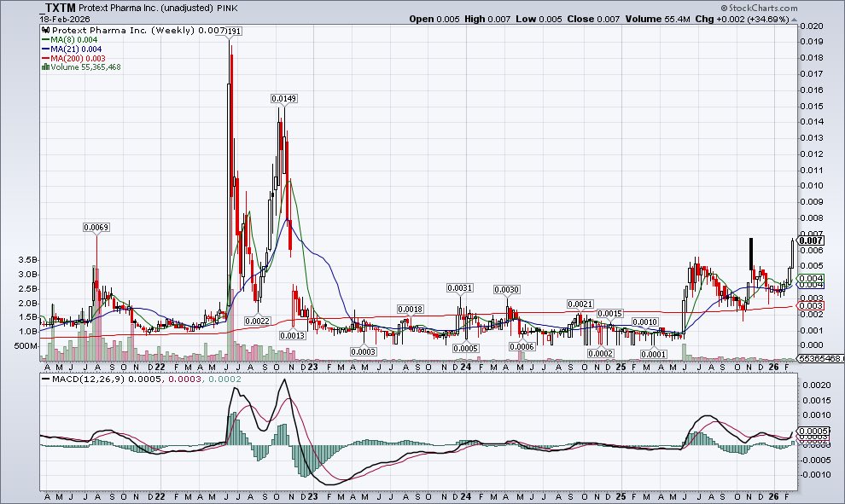
Task: Click the High 0.007 value in header
Action: click(x=487, y=19)
